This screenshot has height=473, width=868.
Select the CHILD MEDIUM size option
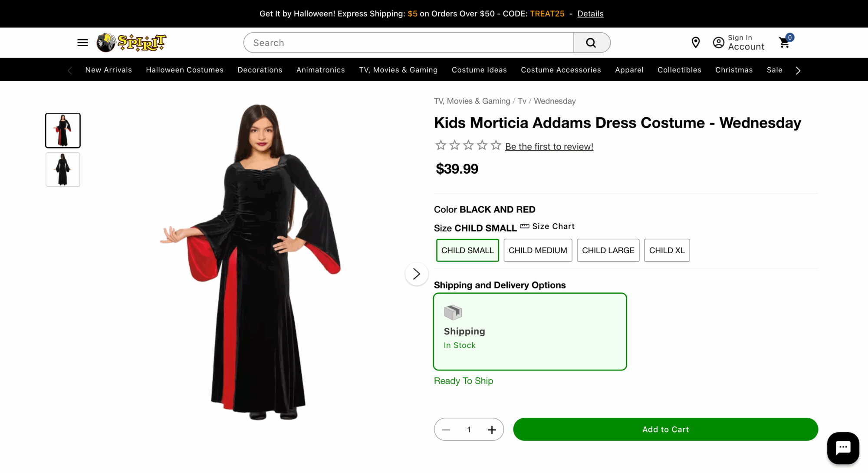[538, 250]
